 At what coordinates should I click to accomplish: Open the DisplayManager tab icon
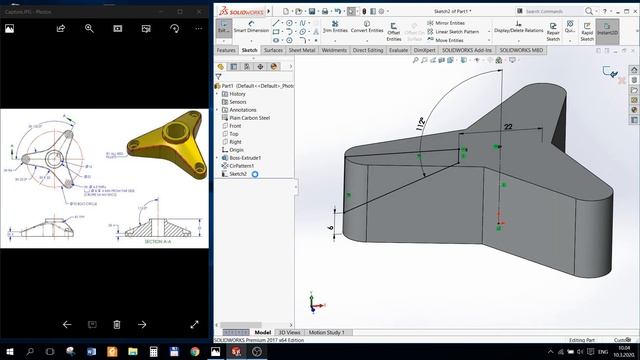(x=273, y=67)
